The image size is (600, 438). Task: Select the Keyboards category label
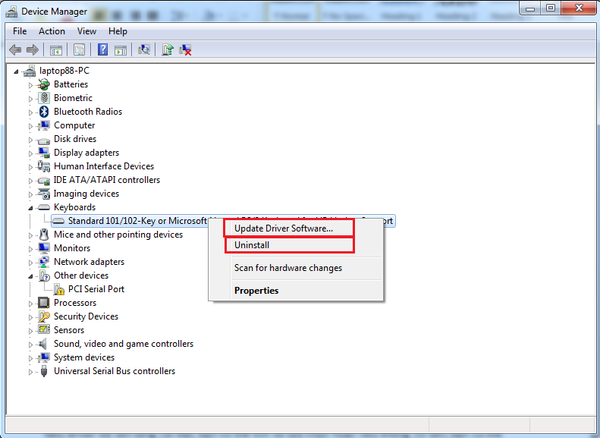click(x=75, y=207)
